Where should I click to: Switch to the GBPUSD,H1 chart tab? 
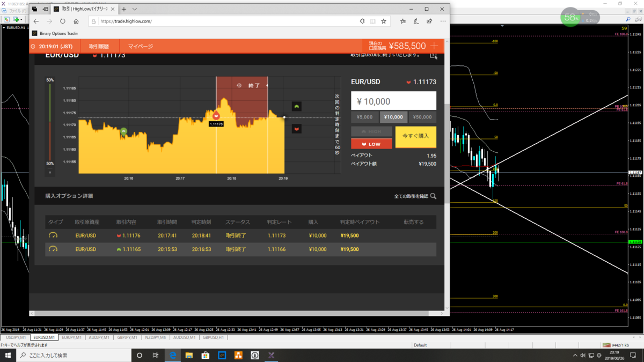pyautogui.click(x=213, y=337)
